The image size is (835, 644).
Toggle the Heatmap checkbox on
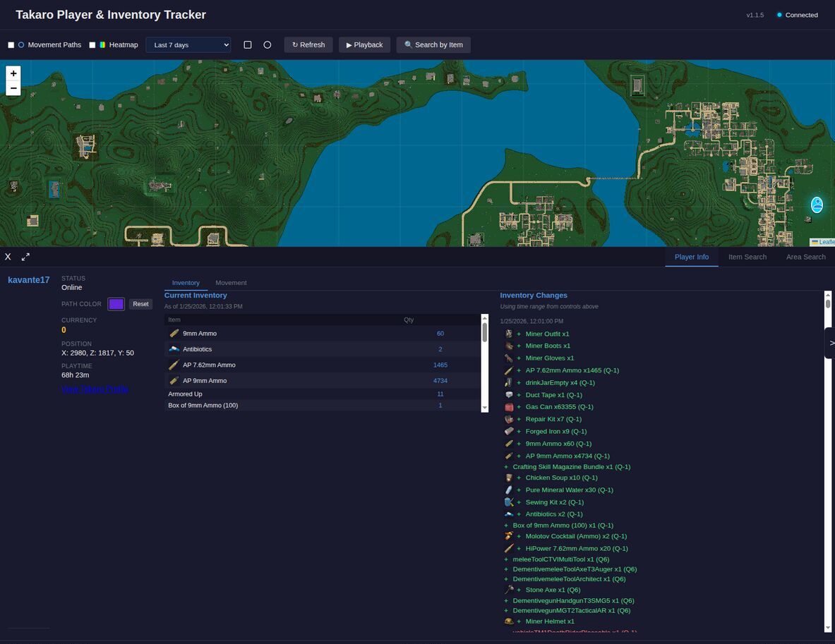click(x=92, y=44)
